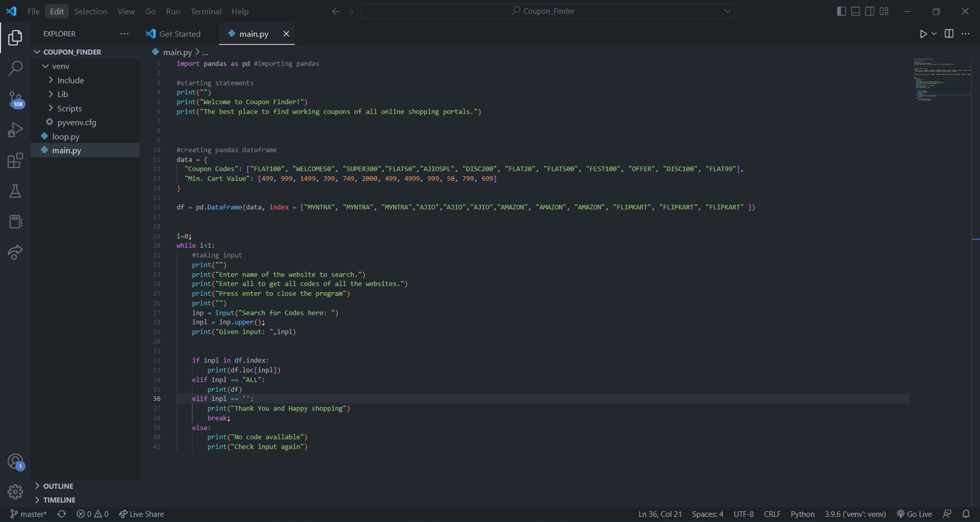The height and width of the screenshot is (522, 980).
Task: Change file encoding UTF-8
Action: coord(744,514)
